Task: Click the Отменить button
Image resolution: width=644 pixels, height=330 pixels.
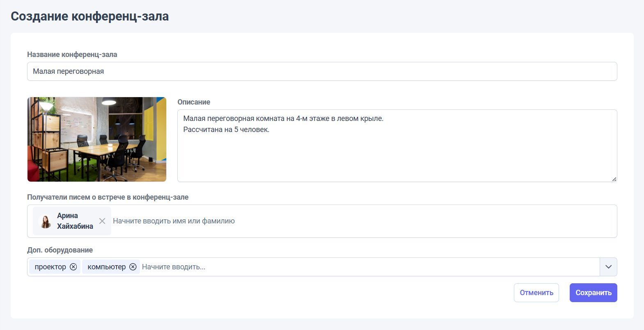Action: [536, 293]
